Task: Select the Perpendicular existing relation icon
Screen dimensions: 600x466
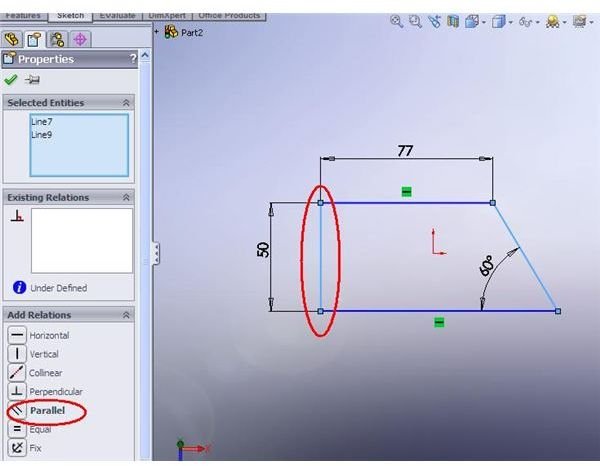Action: coord(17,216)
